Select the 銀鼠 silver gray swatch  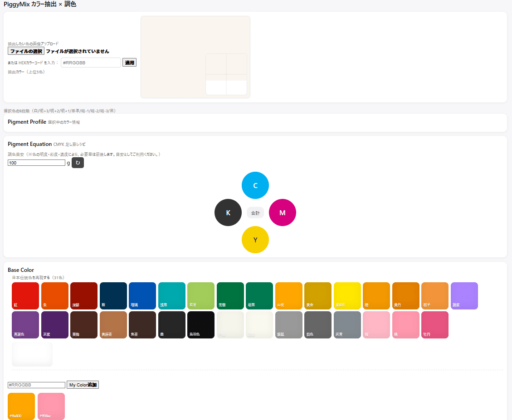289,325
